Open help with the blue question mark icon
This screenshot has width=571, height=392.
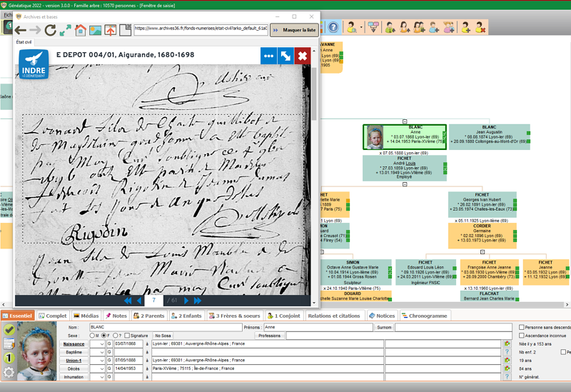[333, 27]
